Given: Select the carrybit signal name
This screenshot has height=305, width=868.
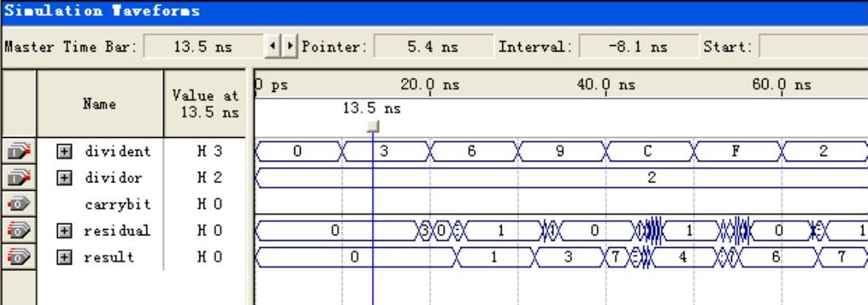Looking at the screenshot, I should point(117,204).
